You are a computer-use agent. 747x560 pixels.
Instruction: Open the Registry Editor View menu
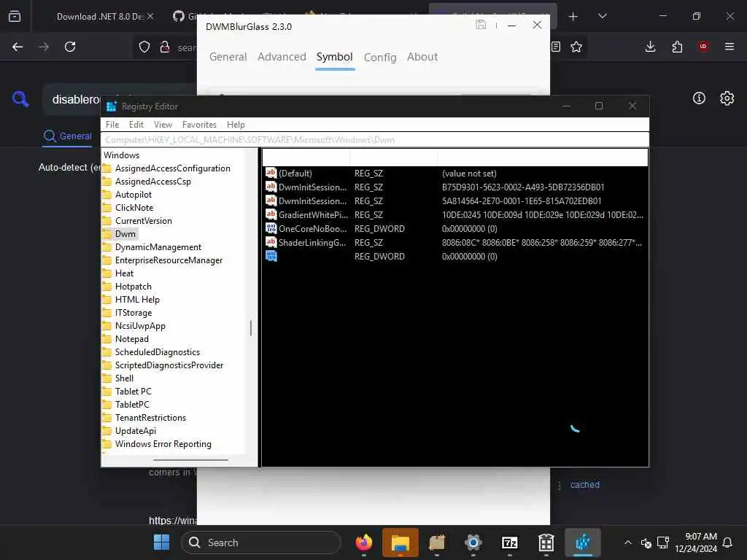(163, 125)
